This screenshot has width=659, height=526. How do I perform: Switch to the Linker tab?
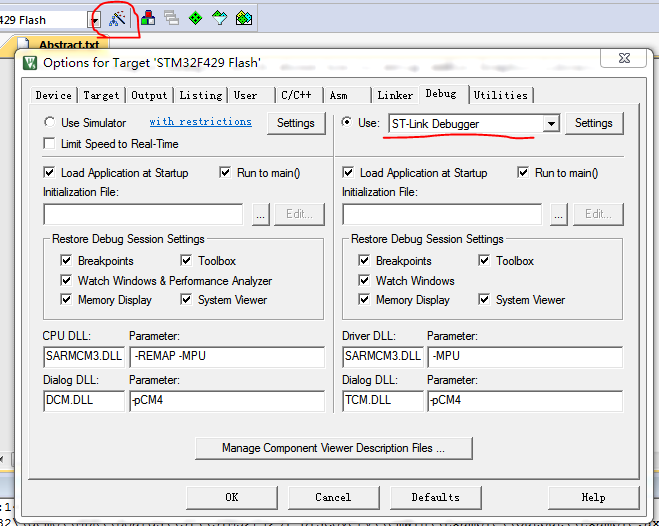coord(395,95)
